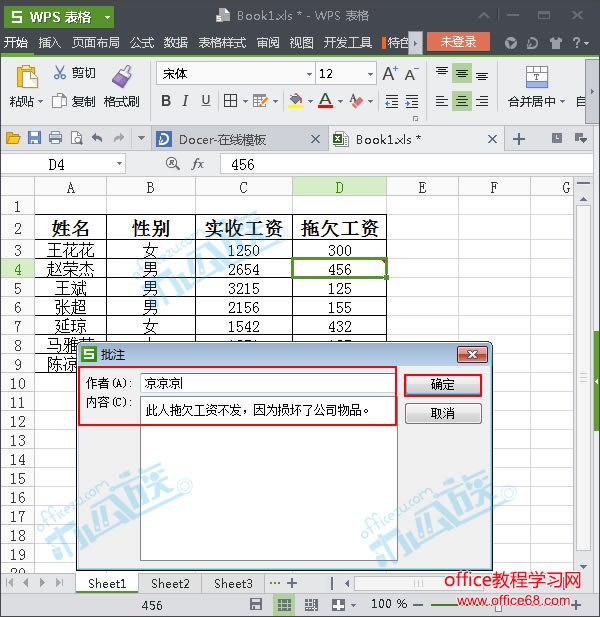Click the author field containing 京京京

268,383
